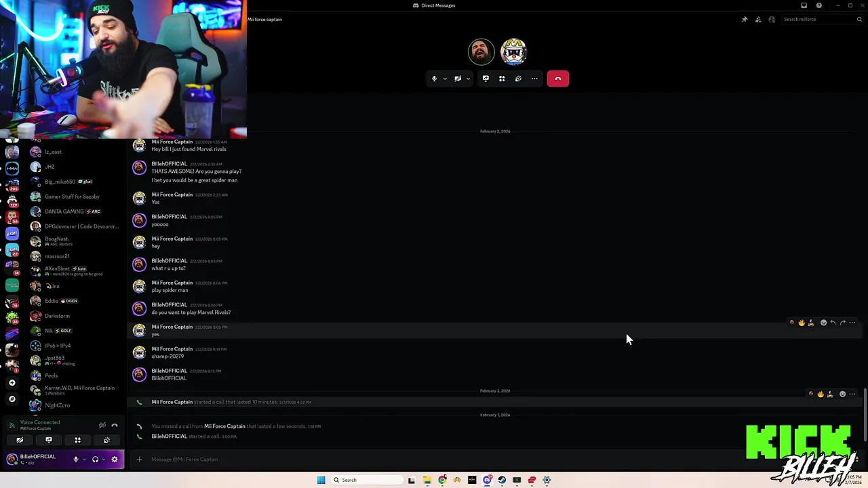Click Add a Server plus icon
Image resolution: width=868 pixels, height=488 pixels.
(x=12, y=383)
